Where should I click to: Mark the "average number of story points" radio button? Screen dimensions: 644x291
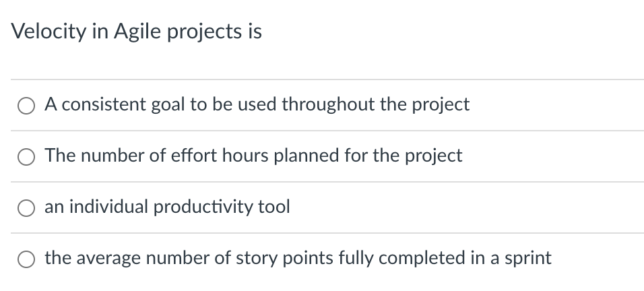coord(29,259)
